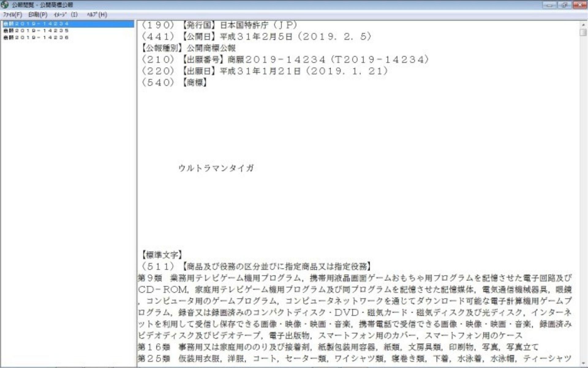Select list entry 2019-14234
588x368 pixels.
click(x=36, y=24)
